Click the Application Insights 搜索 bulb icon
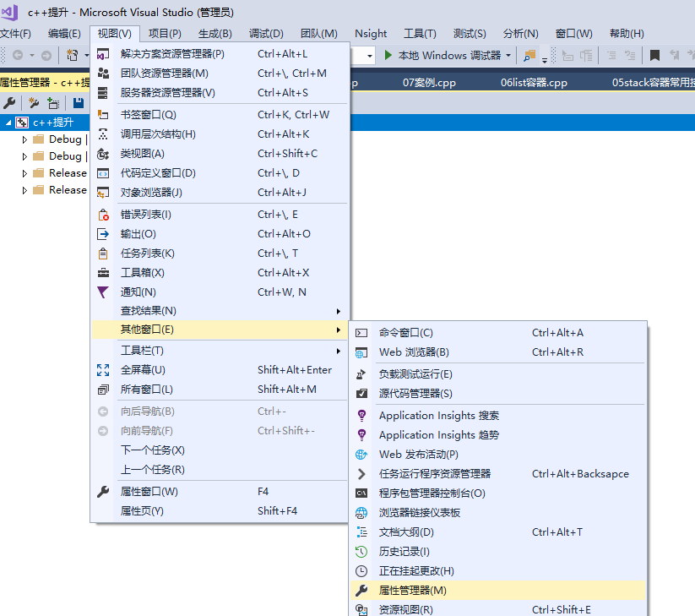 coord(361,416)
